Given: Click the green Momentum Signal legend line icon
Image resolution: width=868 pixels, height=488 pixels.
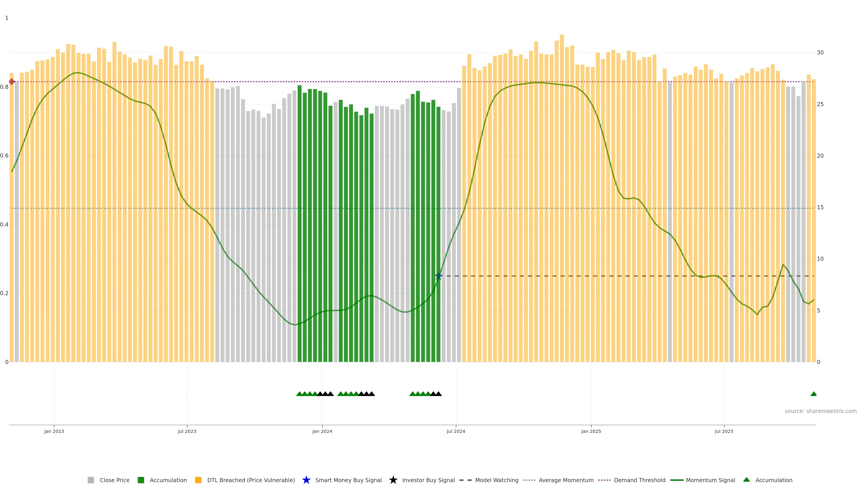Looking at the screenshot, I should (677, 480).
